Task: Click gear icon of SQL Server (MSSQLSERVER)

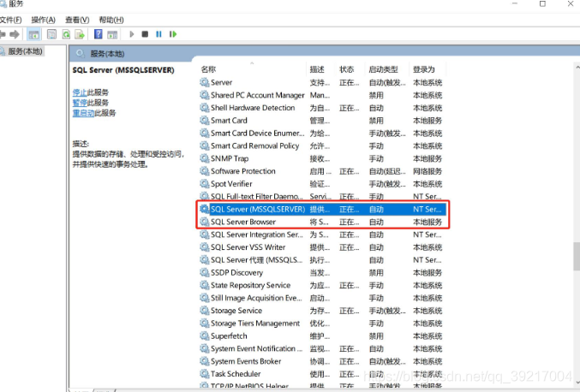Action: 204,209
